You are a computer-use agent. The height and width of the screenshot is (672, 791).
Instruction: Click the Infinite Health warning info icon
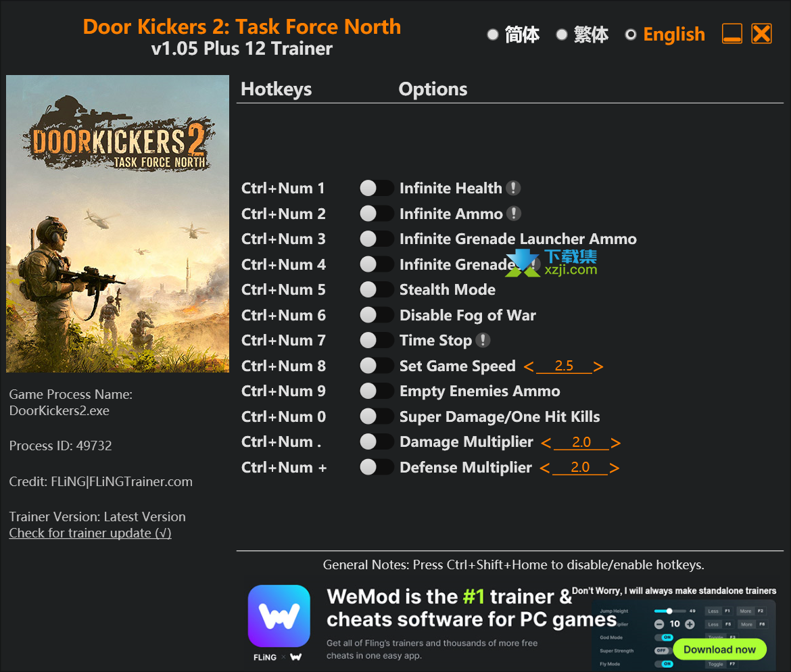(x=513, y=188)
